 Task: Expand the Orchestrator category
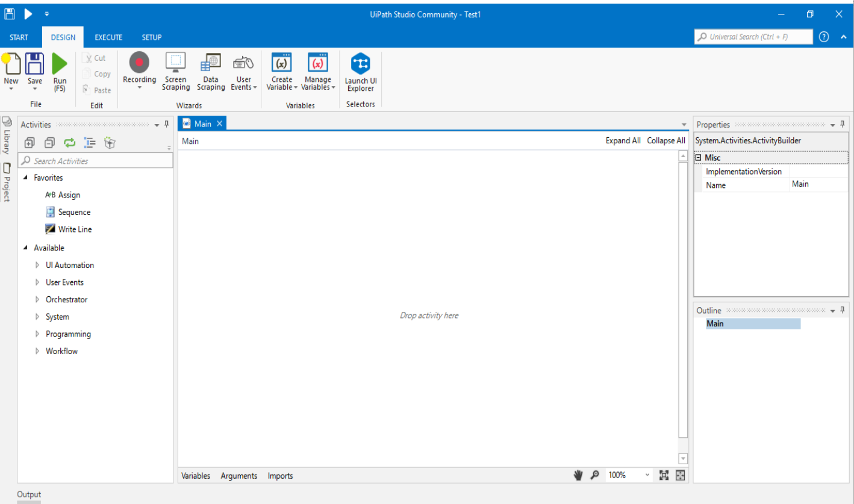37,299
